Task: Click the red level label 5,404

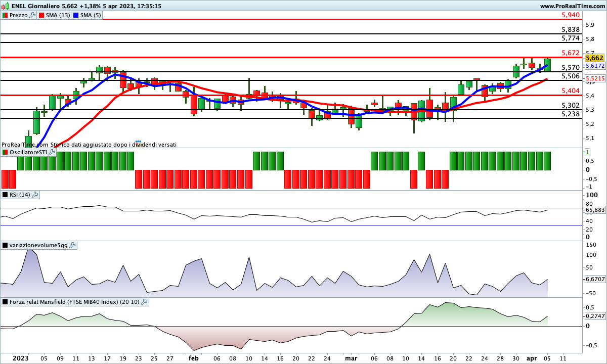Action: pyautogui.click(x=571, y=90)
